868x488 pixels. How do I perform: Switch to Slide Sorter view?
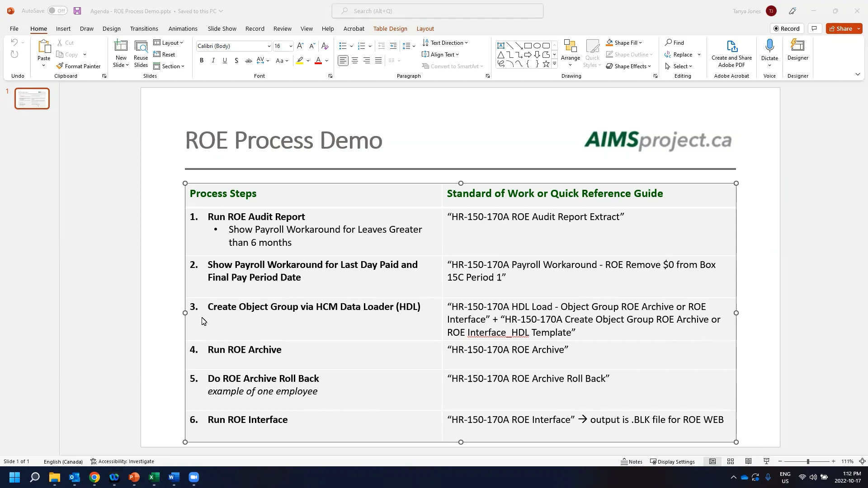[731, 461]
